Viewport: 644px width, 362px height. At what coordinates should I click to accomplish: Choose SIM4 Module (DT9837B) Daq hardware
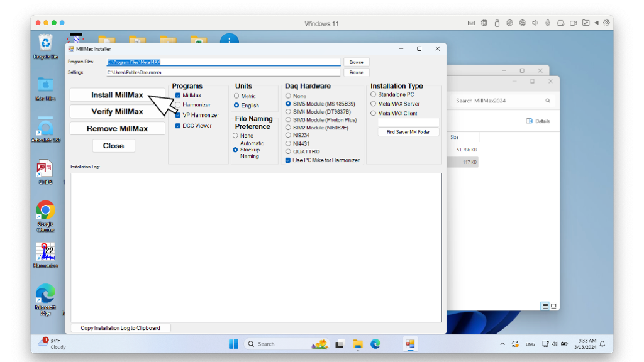[288, 112]
